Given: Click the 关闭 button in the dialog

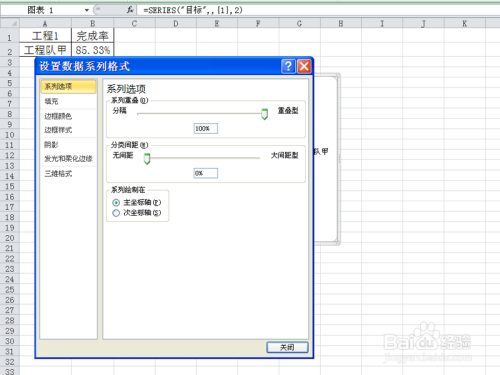Looking at the screenshot, I should (x=287, y=347).
